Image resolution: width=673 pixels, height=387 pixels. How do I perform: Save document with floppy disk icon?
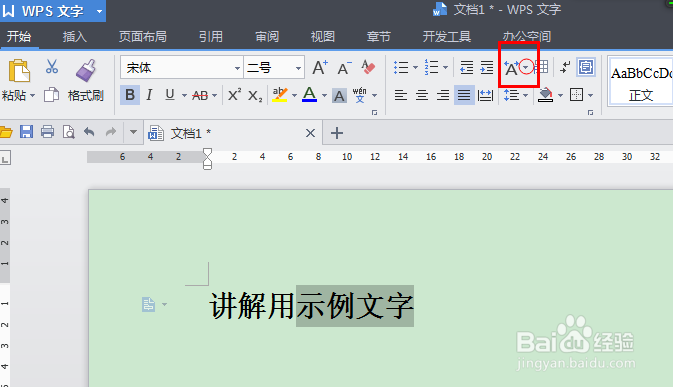click(26, 132)
